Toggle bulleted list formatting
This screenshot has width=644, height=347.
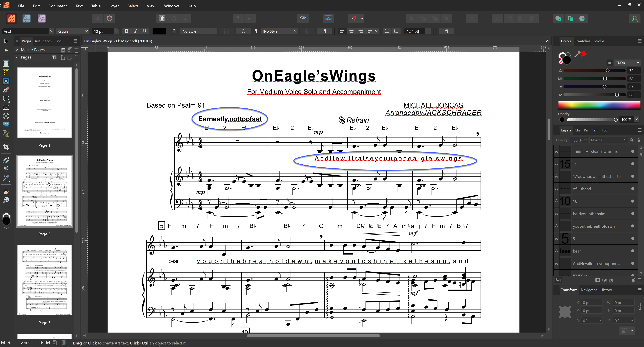point(387,31)
